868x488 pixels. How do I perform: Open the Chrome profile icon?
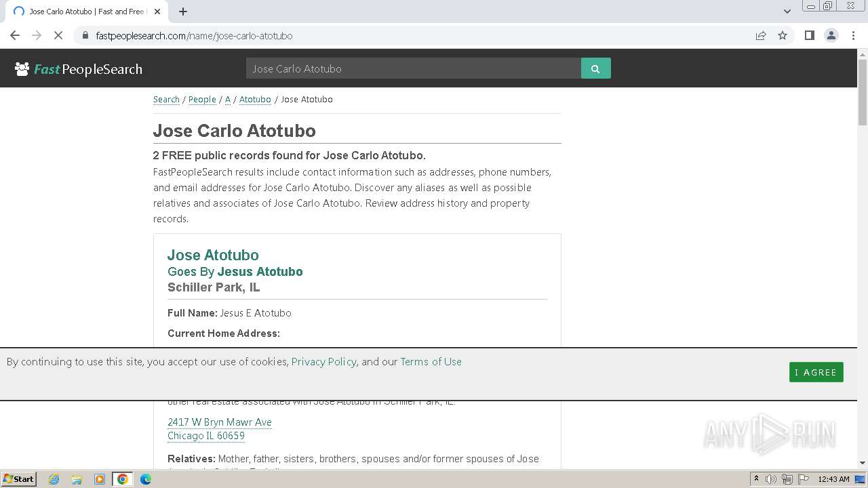(x=831, y=35)
